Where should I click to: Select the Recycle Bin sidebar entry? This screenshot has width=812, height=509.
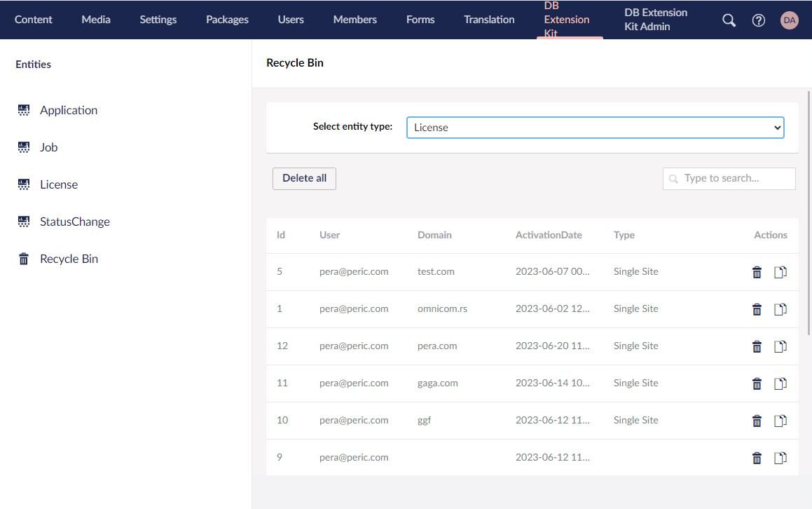[69, 258]
